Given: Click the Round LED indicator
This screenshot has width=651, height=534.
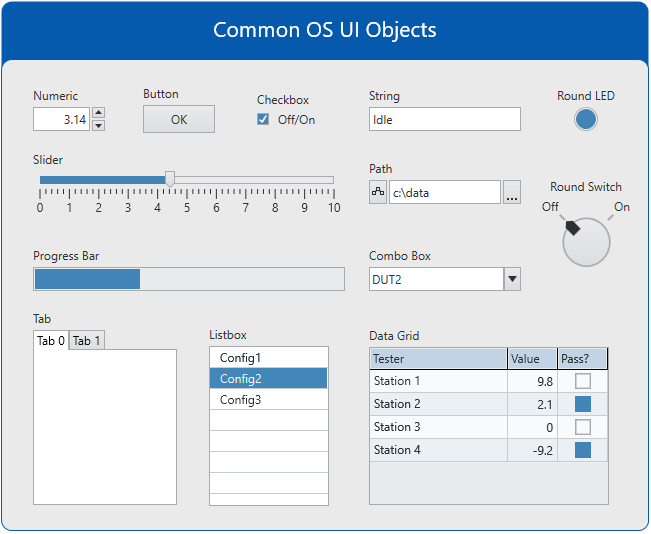Looking at the screenshot, I should [586, 120].
